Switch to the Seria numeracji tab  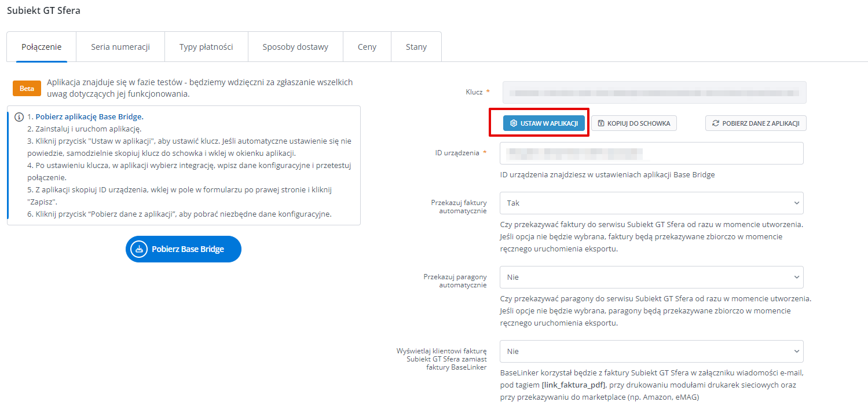point(120,47)
